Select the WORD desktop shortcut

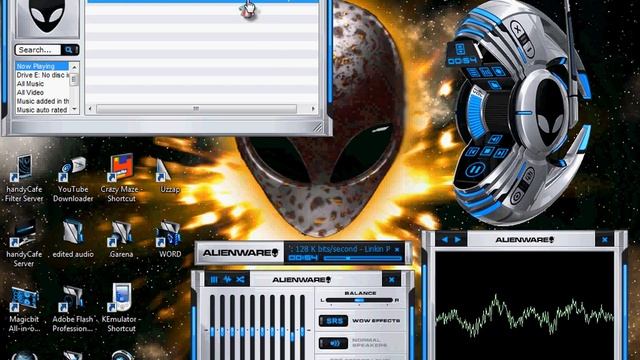tap(169, 240)
